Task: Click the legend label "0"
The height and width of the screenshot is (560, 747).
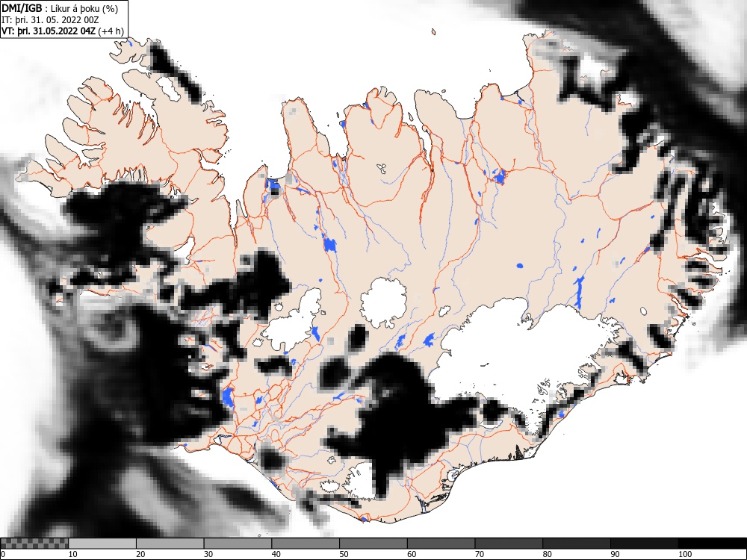Action: [2, 554]
